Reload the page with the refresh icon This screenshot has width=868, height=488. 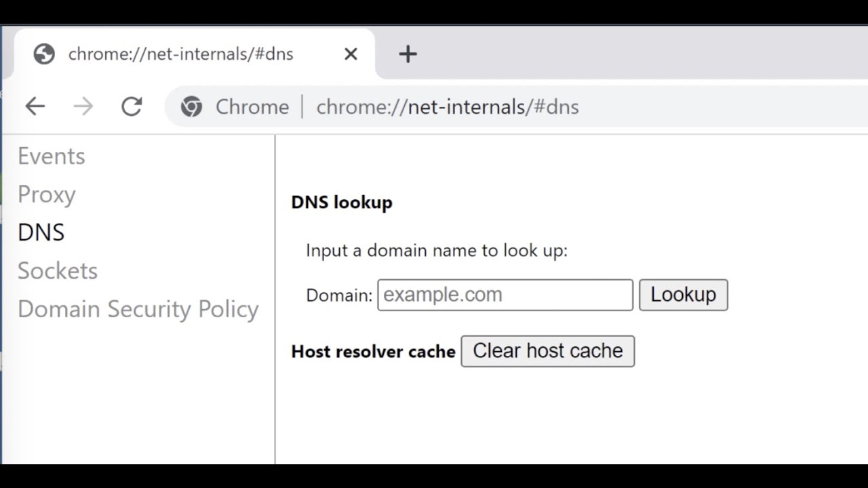click(131, 106)
